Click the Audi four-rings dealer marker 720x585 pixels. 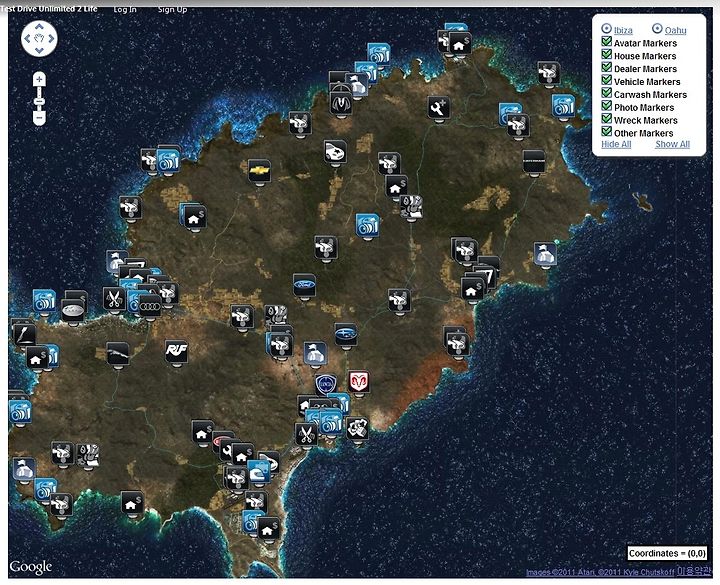point(150,306)
